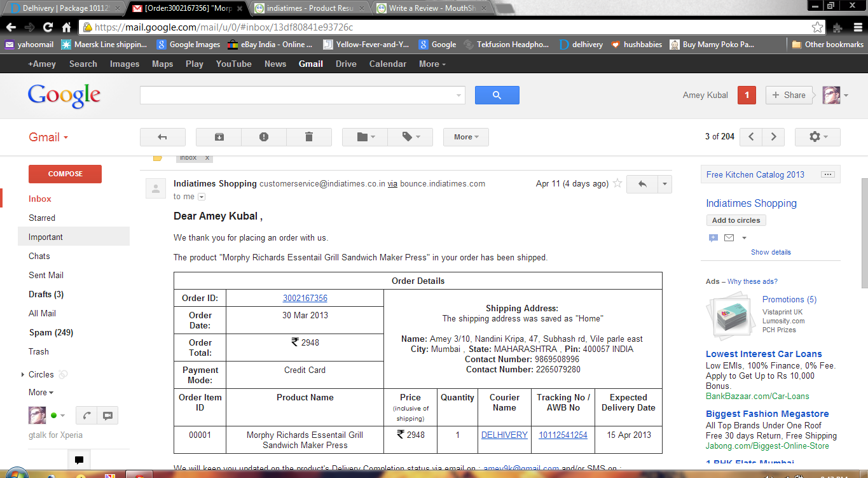868x478 pixels.
Task: Open the Inbox folder
Action: click(40, 199)
